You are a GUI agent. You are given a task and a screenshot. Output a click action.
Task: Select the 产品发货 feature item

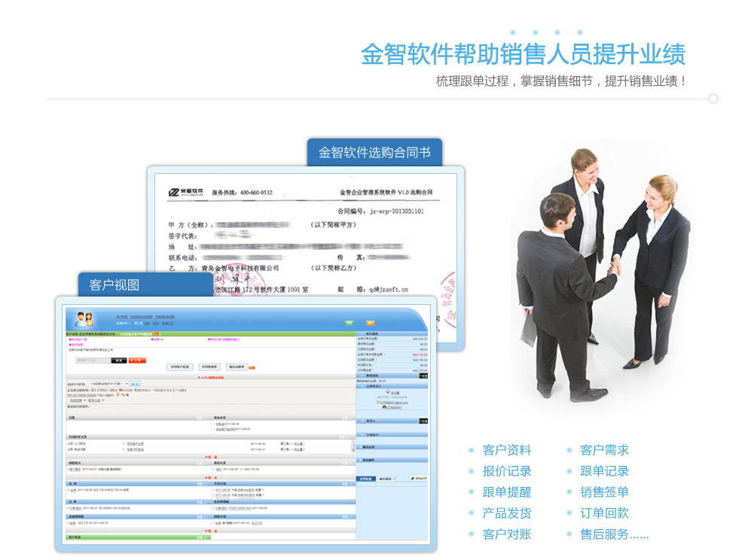[507, 513]
